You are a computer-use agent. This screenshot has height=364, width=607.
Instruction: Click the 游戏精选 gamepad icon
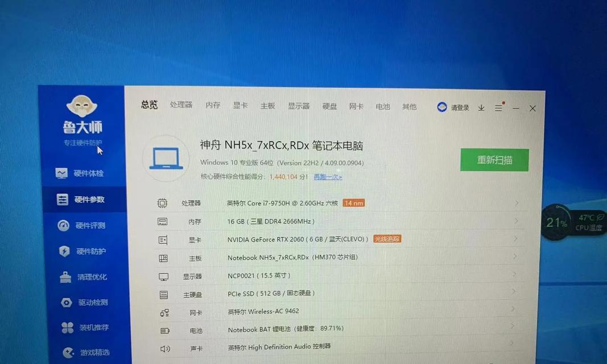(x=68, y=353)
